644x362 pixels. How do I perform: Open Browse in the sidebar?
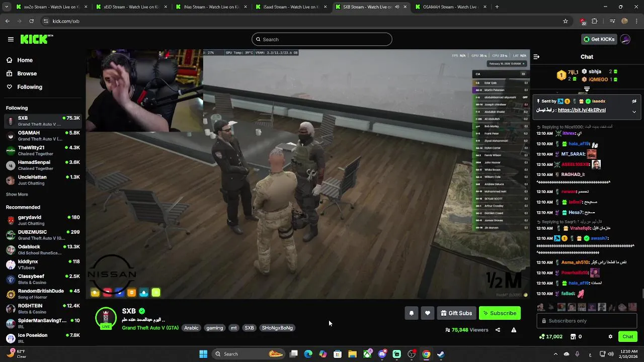(x=27, y=73)
